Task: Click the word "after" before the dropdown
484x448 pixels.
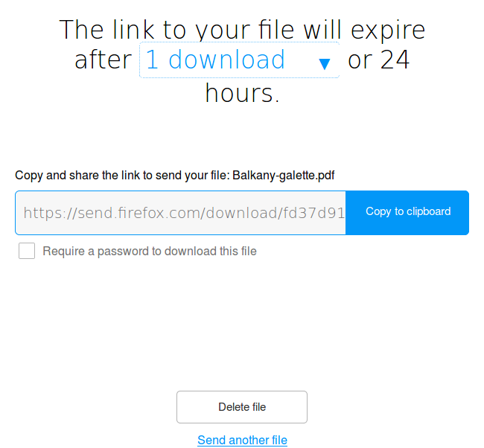Action: point(104,60)
